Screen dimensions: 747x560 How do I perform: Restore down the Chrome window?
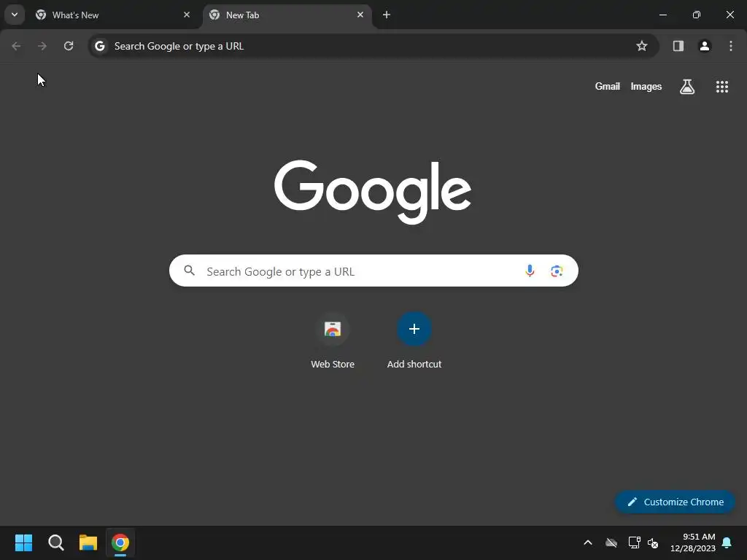(x=697, y=15)
